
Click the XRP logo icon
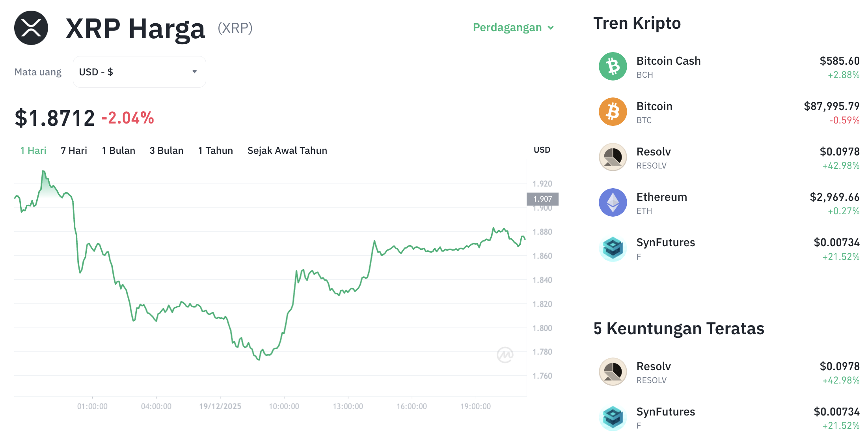point(30,28)
